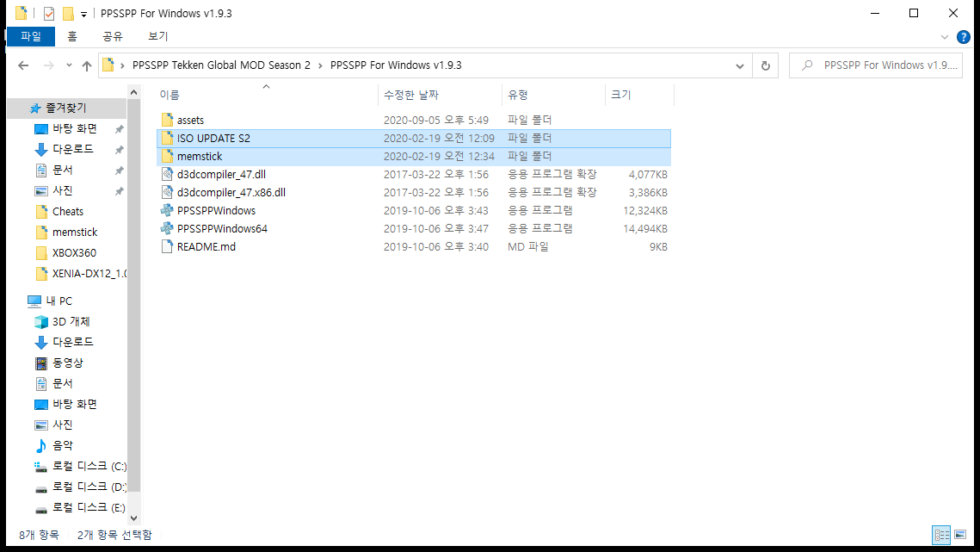Open 바탕 화면 under quick access
Screen dimensions: 980x552
74,128
